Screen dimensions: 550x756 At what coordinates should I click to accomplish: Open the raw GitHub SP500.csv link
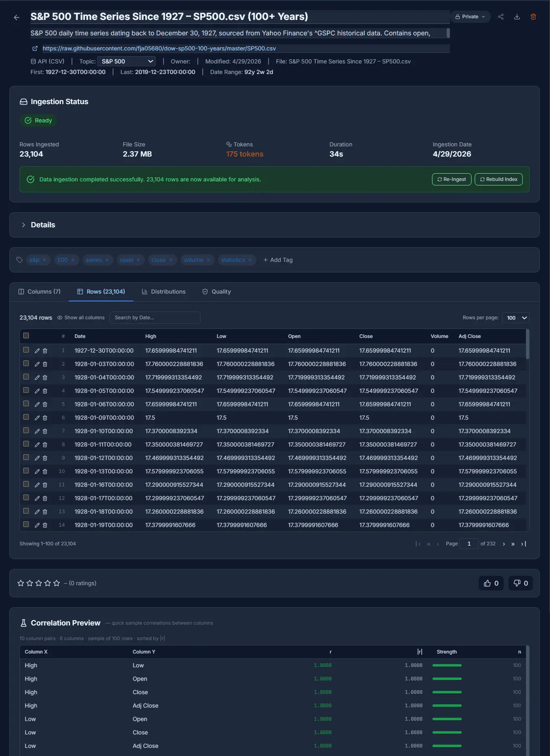tap(159, 48)
